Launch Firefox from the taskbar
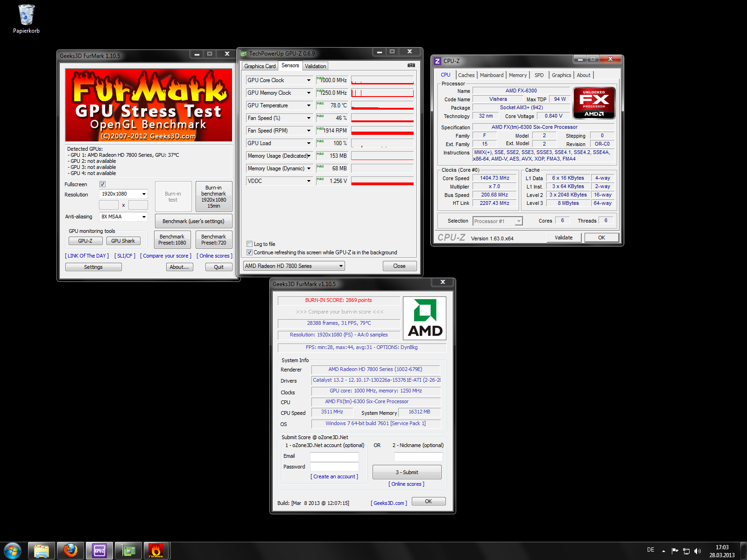Screen dimensions: 747x560 pos(70,551)
